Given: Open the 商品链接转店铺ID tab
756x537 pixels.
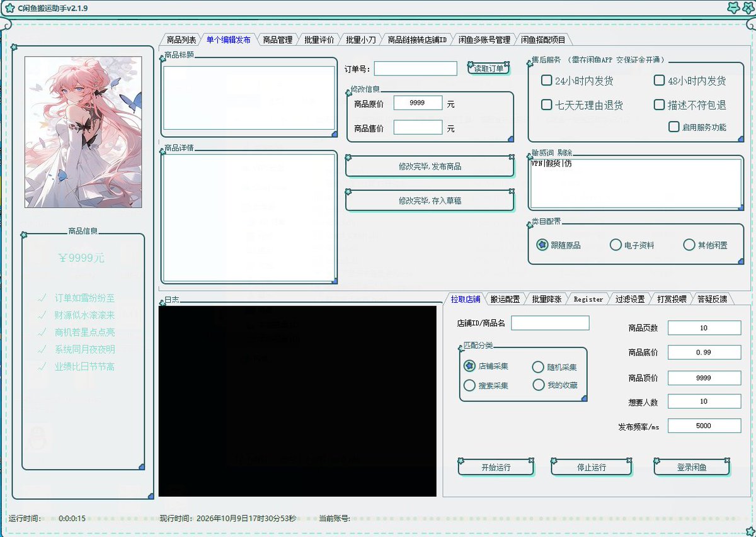Looking at the screenshot, I should tap(416, 40).
